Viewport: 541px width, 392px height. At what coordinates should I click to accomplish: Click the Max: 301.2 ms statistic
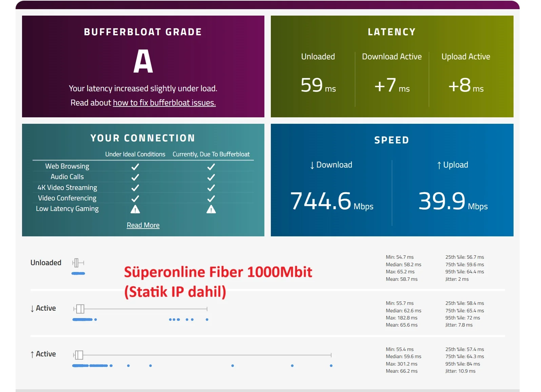pyautogui.click(x=402, y=364)
